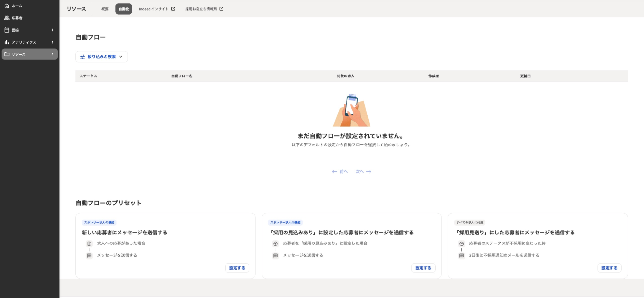Click the left arrow icon next to 前へ
644x298 pixels.
(334, 172)
